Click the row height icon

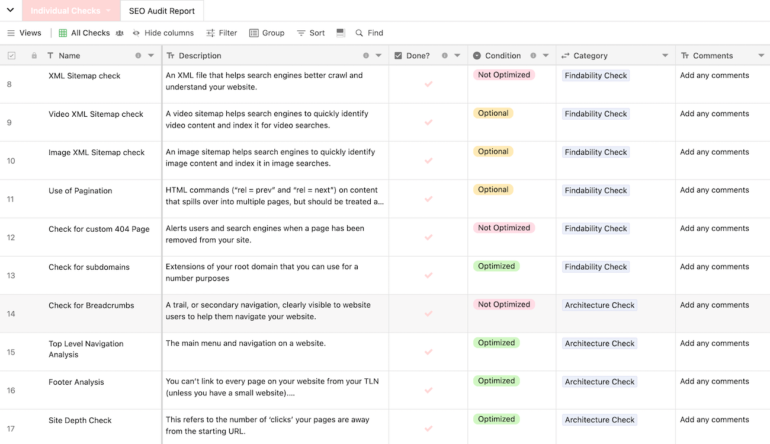(x=340, y=33)
